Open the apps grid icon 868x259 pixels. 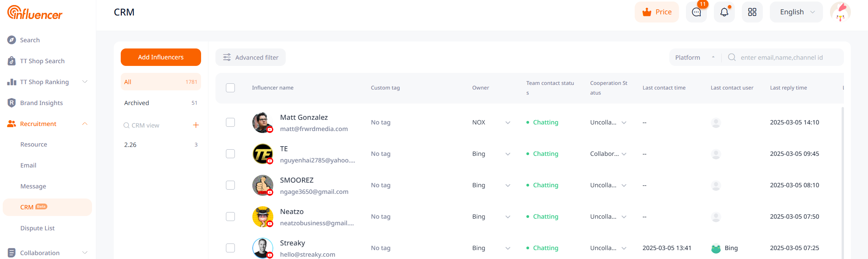click(752, 12)
